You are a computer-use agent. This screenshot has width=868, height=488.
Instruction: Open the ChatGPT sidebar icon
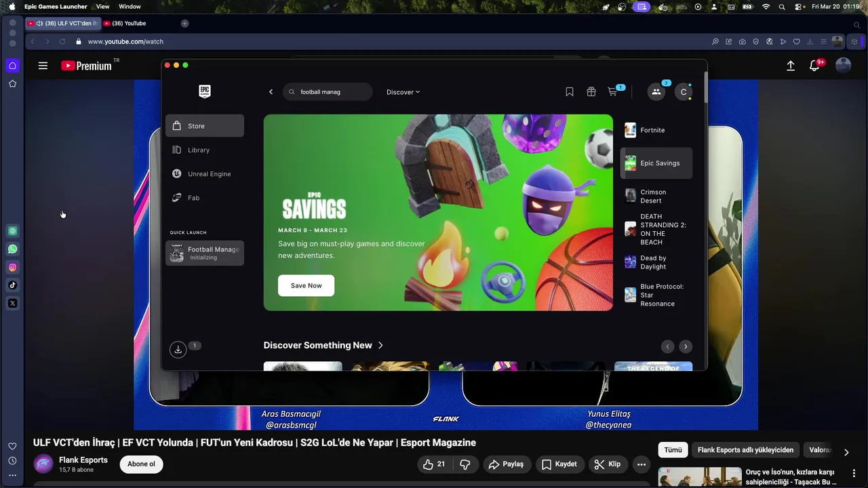coord(12,231)
